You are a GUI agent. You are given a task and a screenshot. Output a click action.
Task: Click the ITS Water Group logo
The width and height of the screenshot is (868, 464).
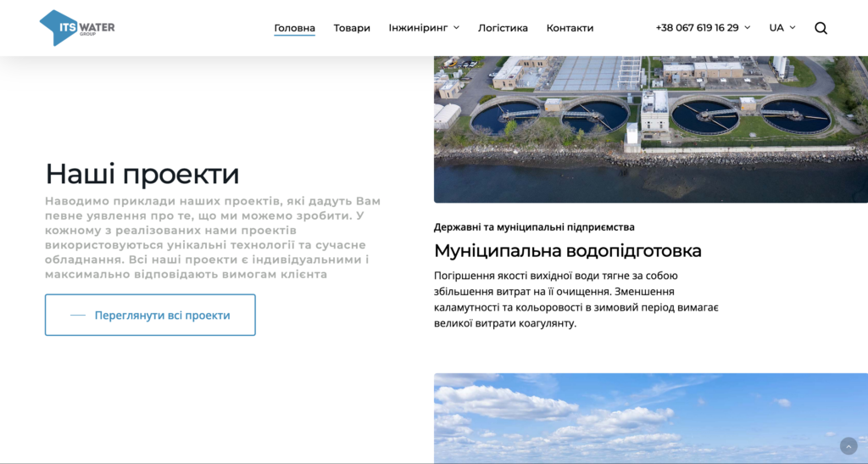click(x=77, y=28)
